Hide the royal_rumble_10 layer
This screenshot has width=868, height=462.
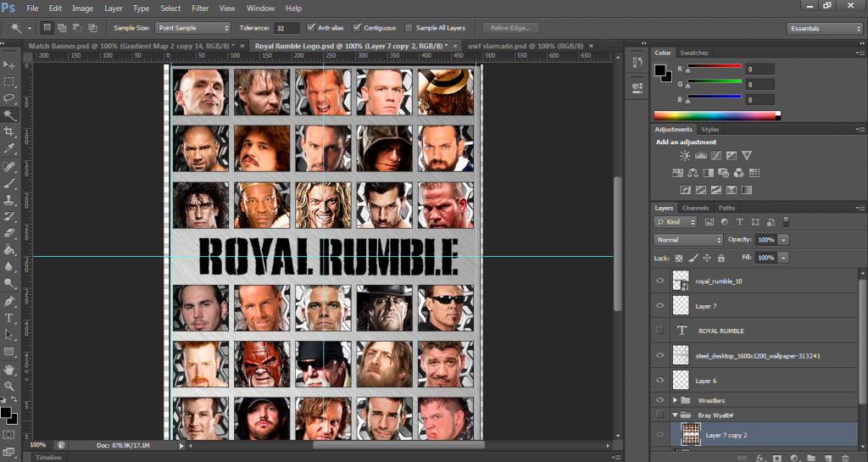point(659,281)
